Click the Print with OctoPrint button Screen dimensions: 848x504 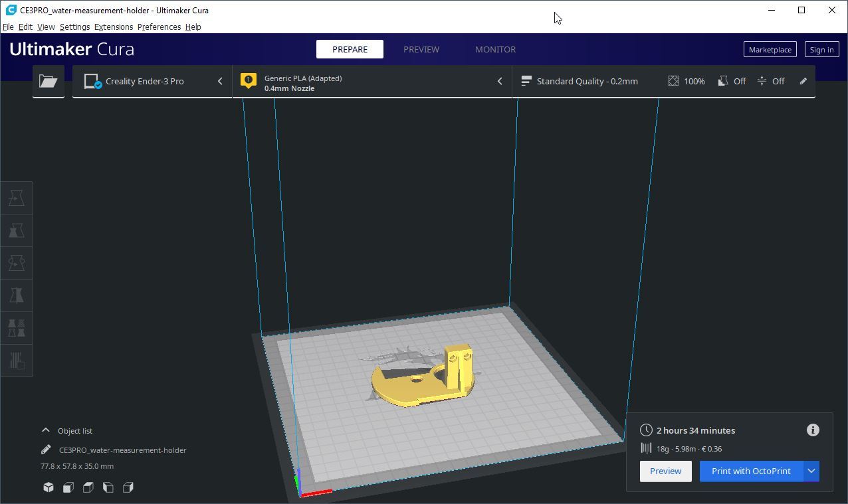pyautogui.click(x=751, y=471)
